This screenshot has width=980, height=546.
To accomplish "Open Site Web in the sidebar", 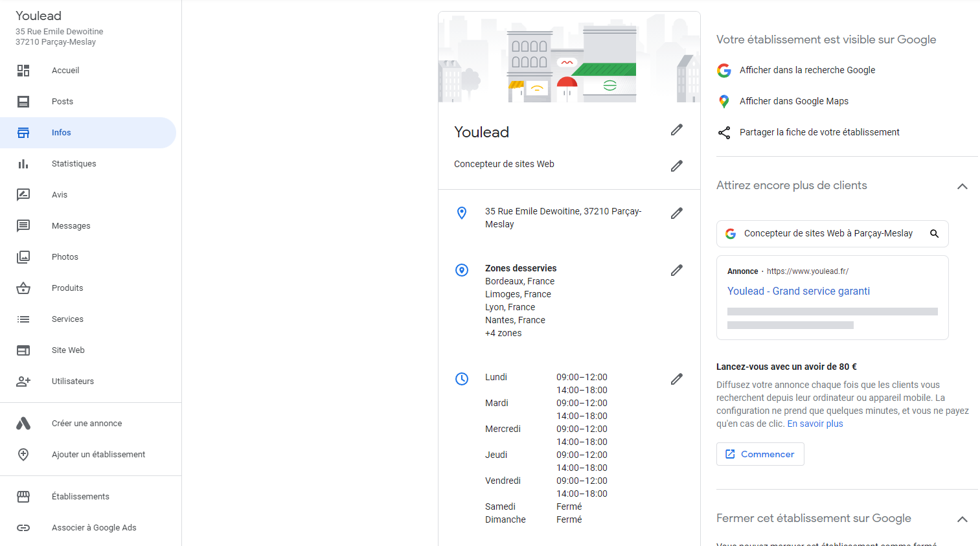I will 88,350.
